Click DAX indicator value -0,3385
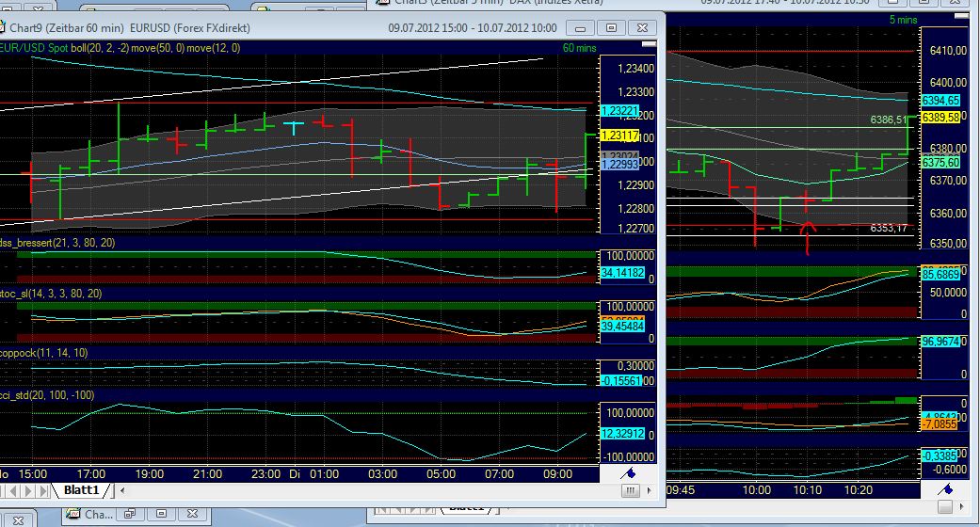Screen dimensions: 980x527 point(940,455)
